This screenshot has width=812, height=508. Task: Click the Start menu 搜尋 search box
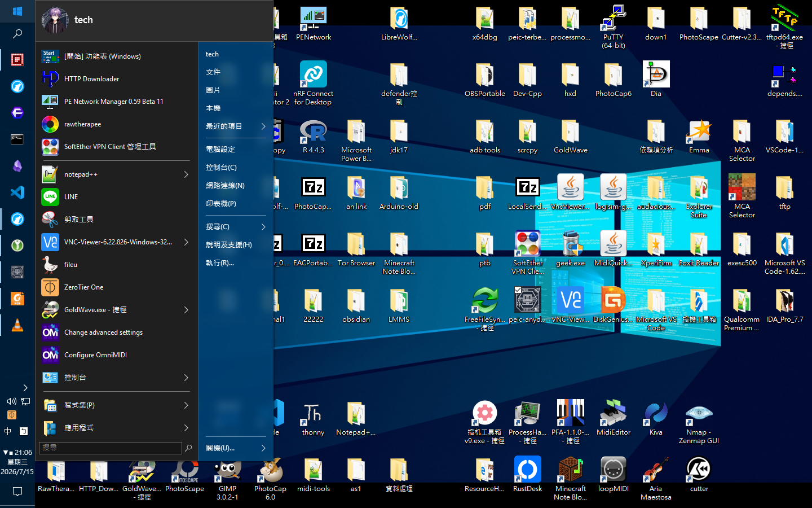pyautogui.click(x=111, y=448)
